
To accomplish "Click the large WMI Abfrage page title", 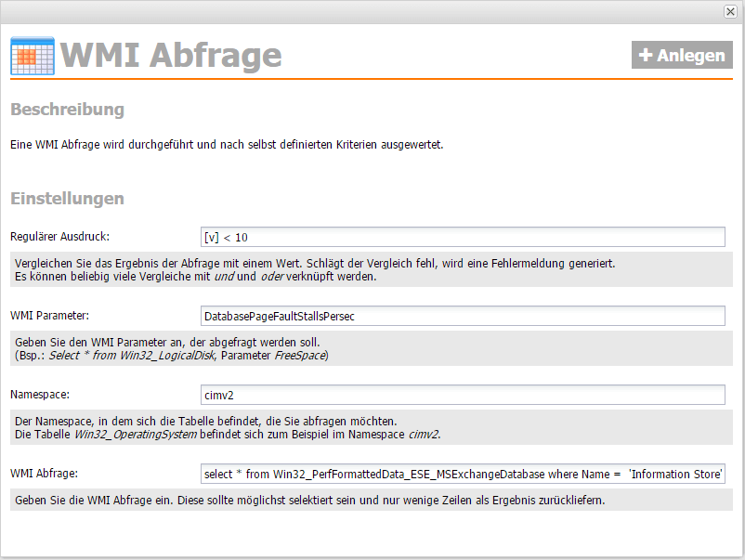I will pos(171,56).
